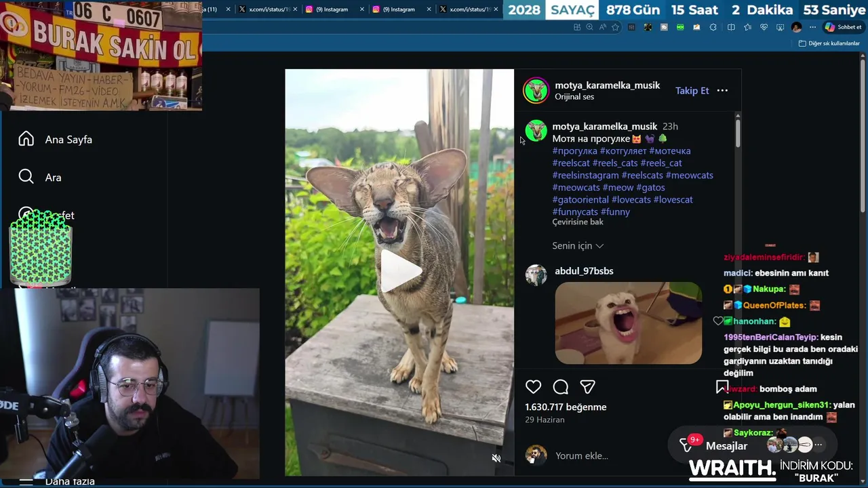The height and width of the screenshot is (488, 868).
Task: Like the post with the heart icon
Action: coord(534,387)
